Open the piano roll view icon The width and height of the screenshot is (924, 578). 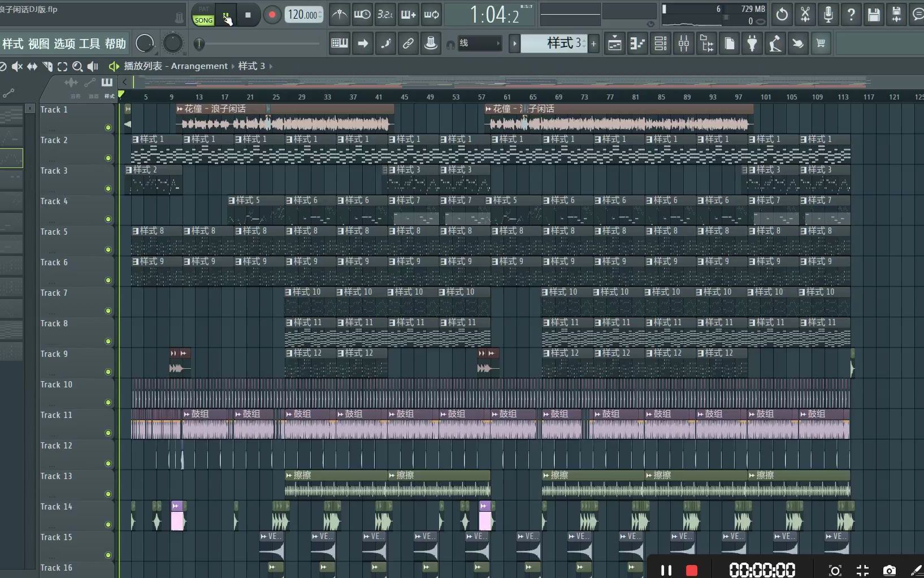637,44
